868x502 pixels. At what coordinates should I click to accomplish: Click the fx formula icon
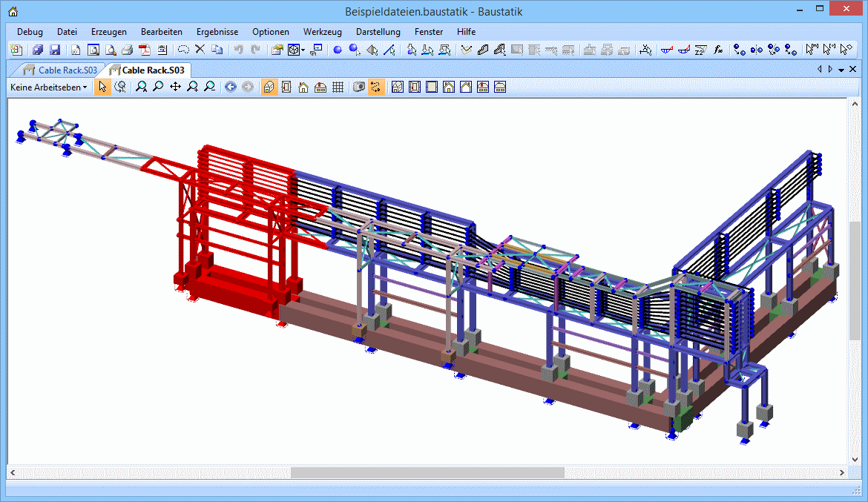point(718,50)
